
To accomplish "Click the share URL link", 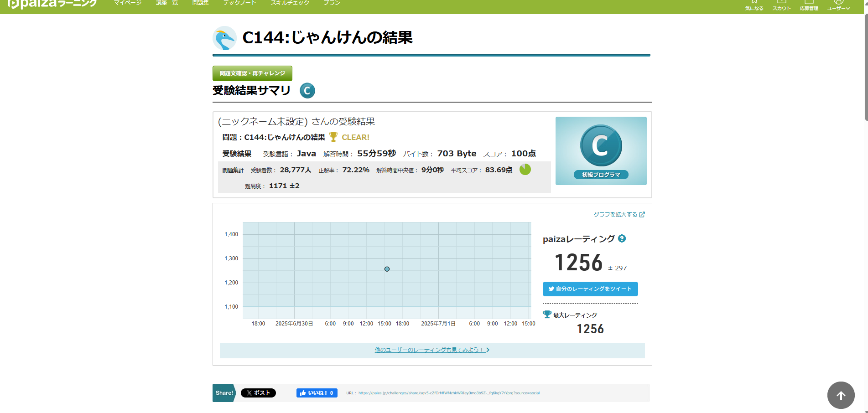I will tap(448, 393).
